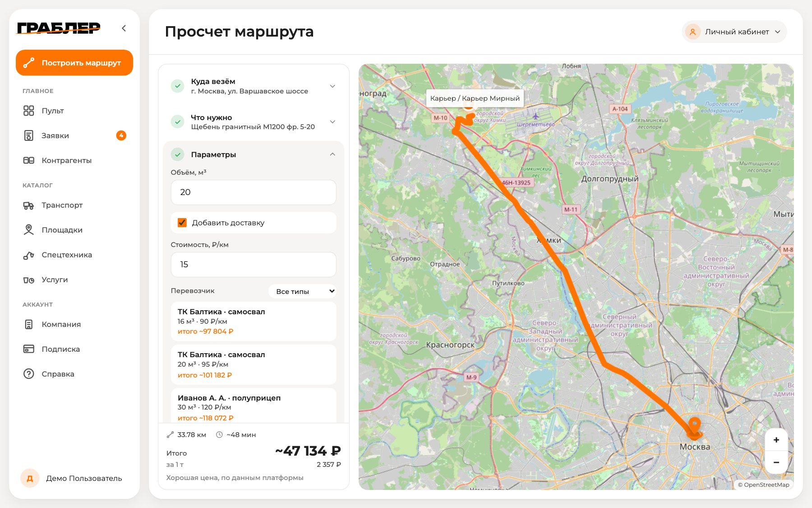The width and height of the screenshot is (812, 508).
Task: Click the Подписка card icon
Action: pyautogui.click(x=29, y=349)
